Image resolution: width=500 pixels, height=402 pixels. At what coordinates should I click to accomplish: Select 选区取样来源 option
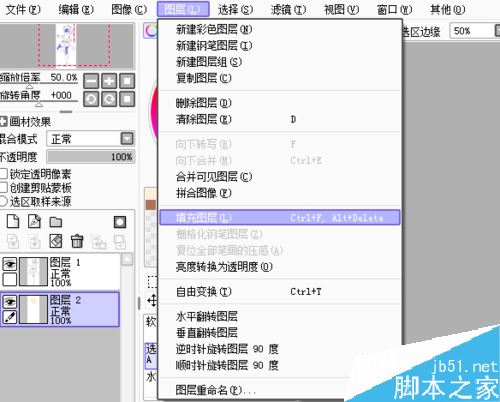(3, 201)
